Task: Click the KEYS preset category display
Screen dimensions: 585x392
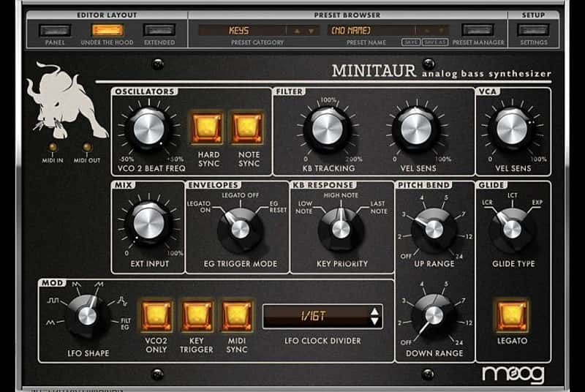Action: point(243,31)
